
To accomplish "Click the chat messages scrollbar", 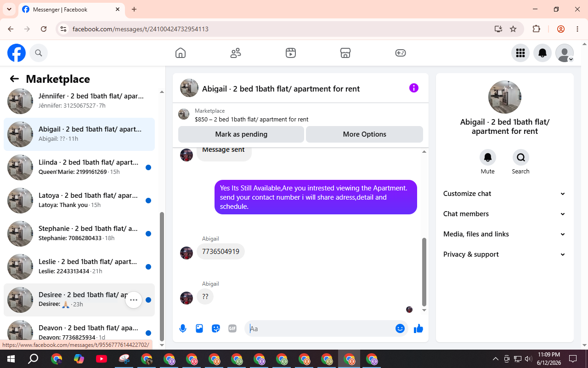I will [424, 272].
